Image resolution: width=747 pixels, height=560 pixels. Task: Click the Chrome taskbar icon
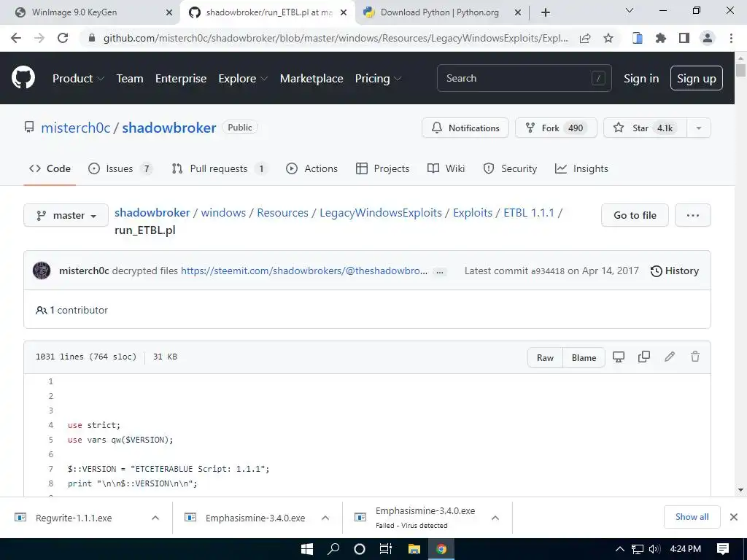(x=441, y=549)
